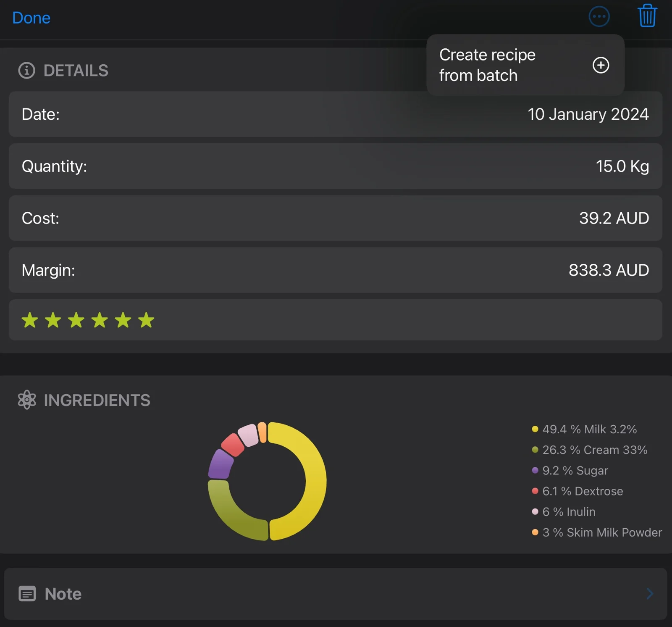Click legend entry 49.4 % Milk 3.2%

coord(584,429)
